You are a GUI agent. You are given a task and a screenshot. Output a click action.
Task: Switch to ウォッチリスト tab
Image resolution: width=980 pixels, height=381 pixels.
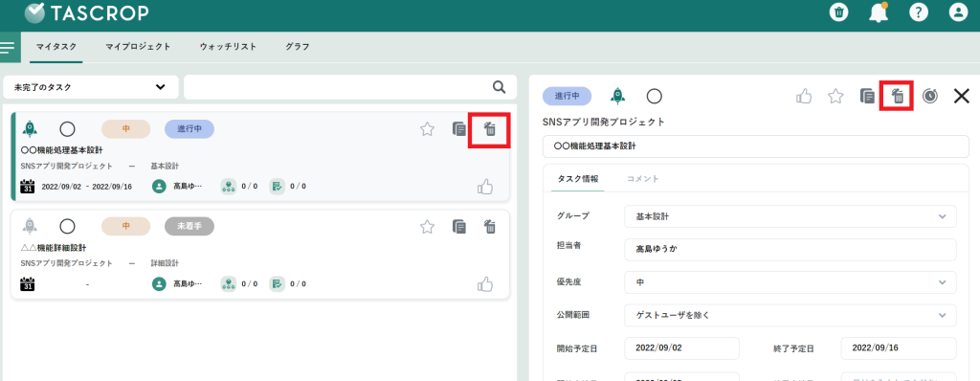(228, 47)
